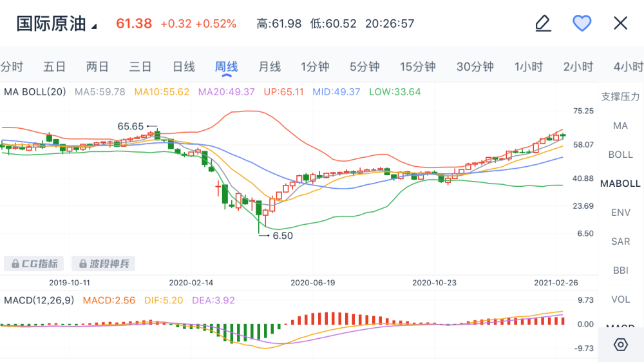Viewport: 644px width, 362px height.
Task: Select the 2小时 interval tab
Action: pyautogui.click(x=578, y=66)
